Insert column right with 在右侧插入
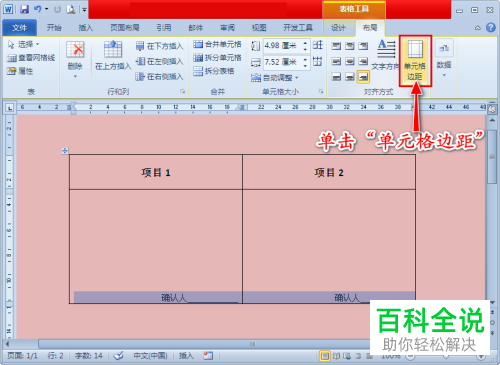The image size is (500, 365). point(159,77)
